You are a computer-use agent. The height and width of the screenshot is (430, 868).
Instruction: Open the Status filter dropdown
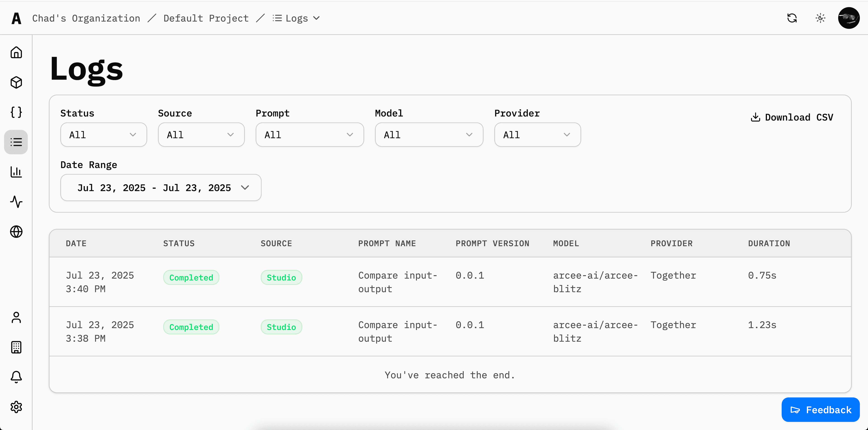click(x=104, y=135)
